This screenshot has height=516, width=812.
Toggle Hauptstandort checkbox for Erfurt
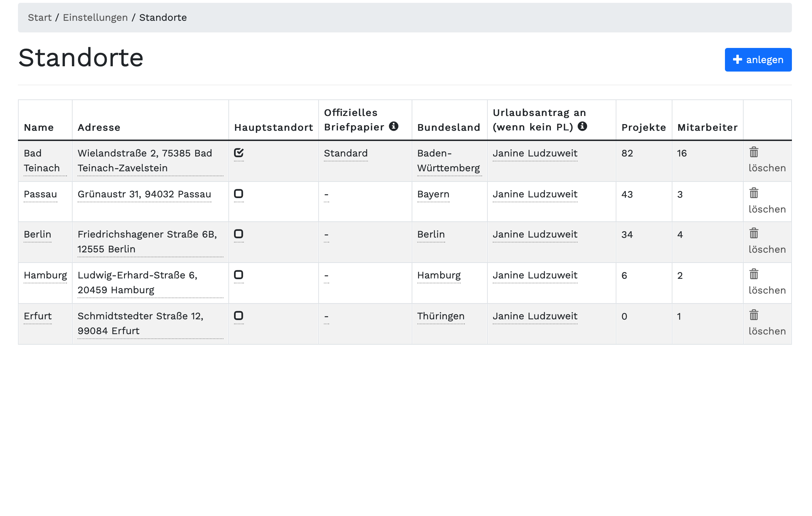click(x=239, y=315)
